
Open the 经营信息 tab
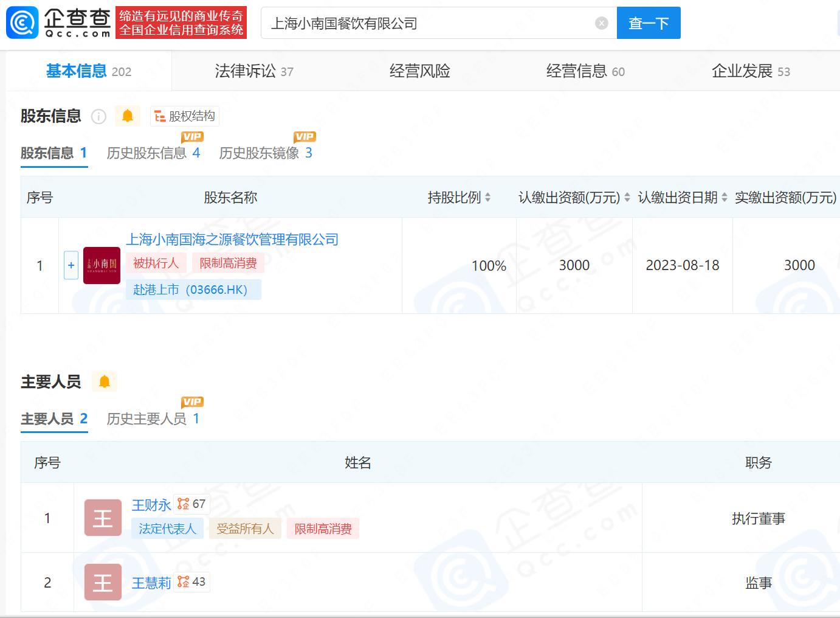[585, 71]
